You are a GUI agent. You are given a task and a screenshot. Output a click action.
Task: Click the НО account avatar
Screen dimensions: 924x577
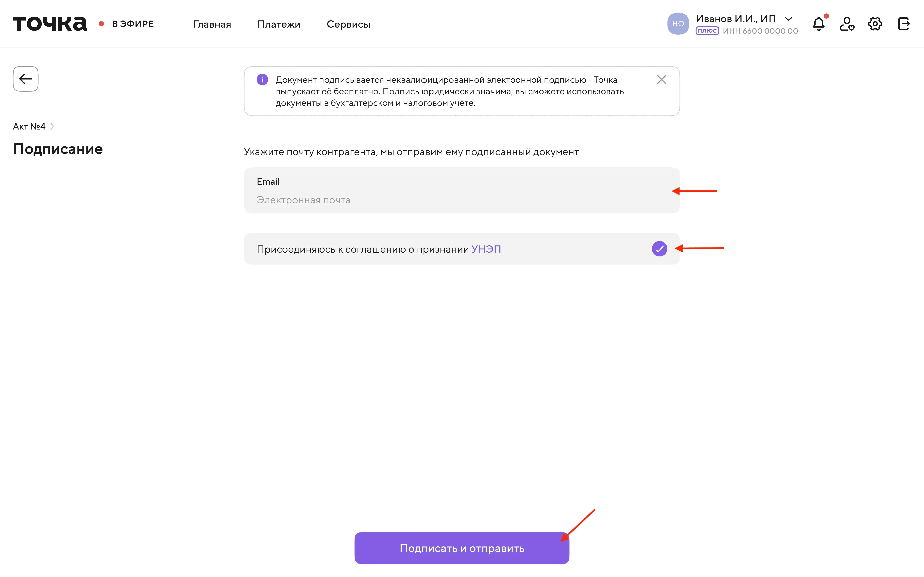pos(678,24)
